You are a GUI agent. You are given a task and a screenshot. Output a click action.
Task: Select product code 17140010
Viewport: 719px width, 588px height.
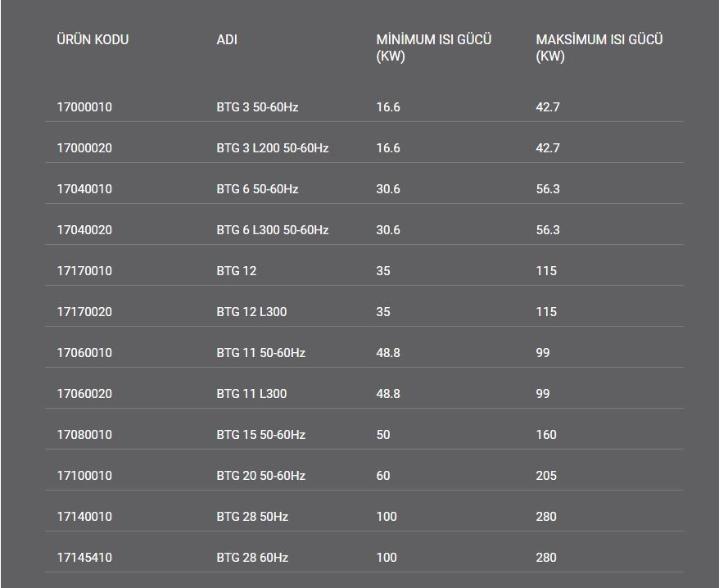pos(84,517)
